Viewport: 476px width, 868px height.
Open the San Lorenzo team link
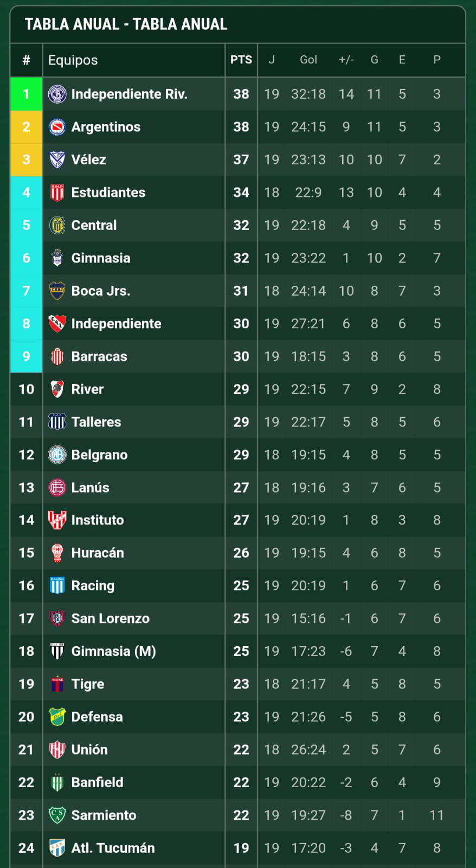click(111, 618)
